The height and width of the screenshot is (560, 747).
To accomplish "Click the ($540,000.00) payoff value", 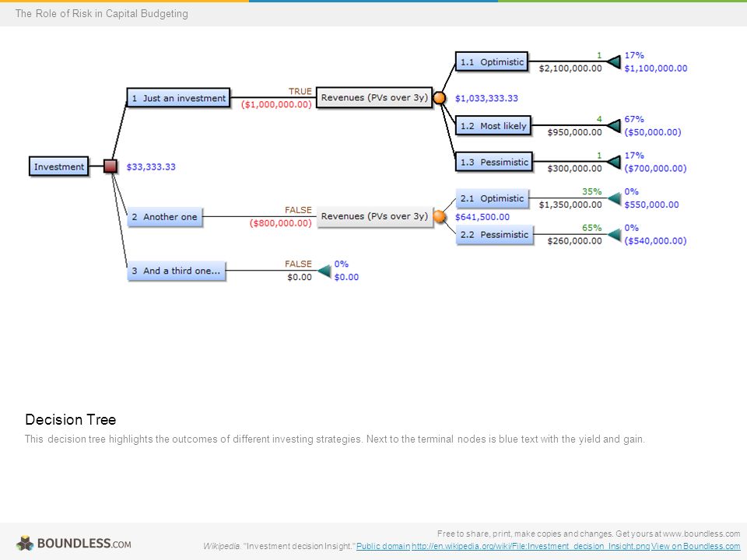I will (655, 241).
